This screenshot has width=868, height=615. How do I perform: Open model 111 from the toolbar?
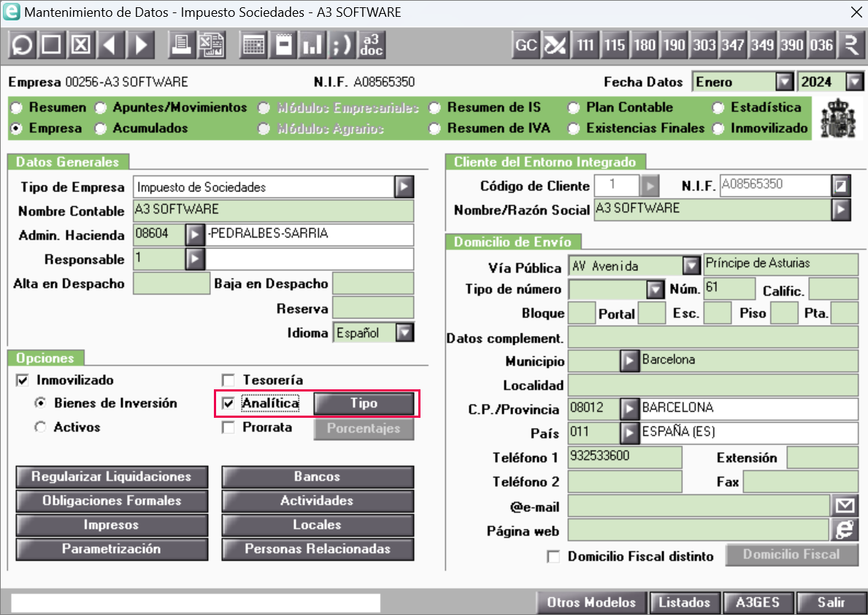(x=585, y=45)
